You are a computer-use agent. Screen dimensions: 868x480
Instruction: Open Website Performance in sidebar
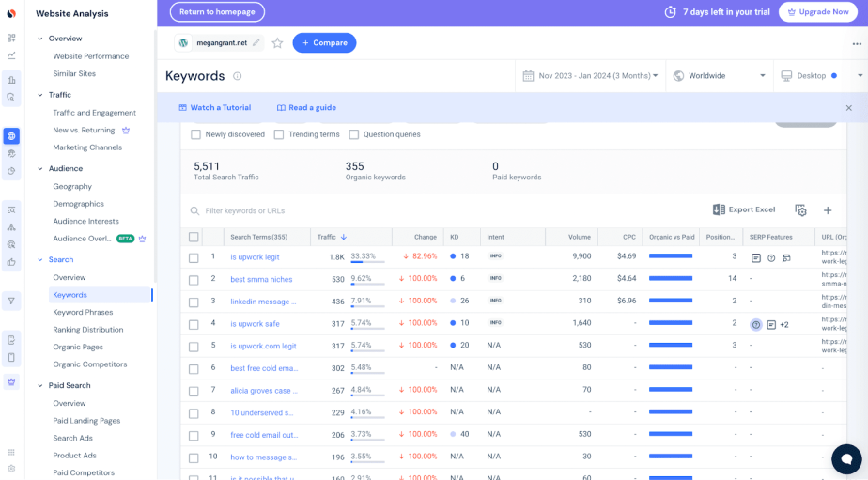[x=91, y=56]
